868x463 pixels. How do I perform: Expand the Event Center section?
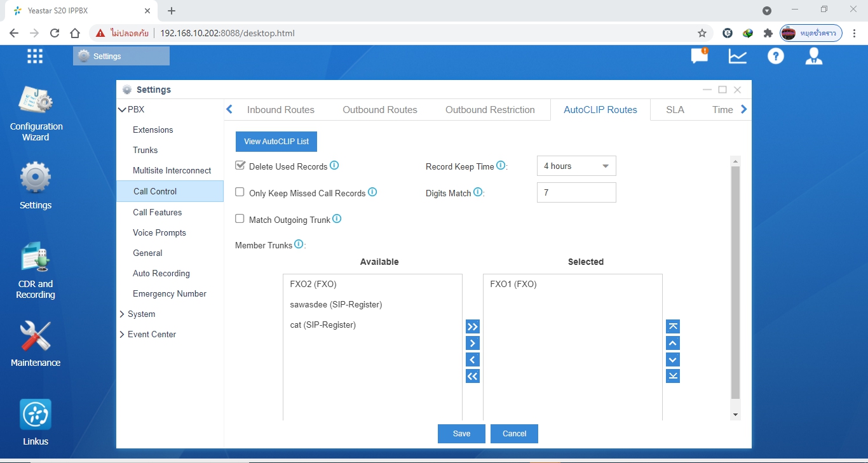click(x=151, y=335)
